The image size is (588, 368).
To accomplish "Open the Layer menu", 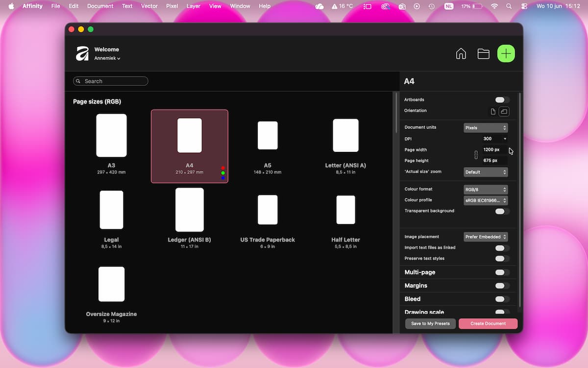I will click(194, 6).
